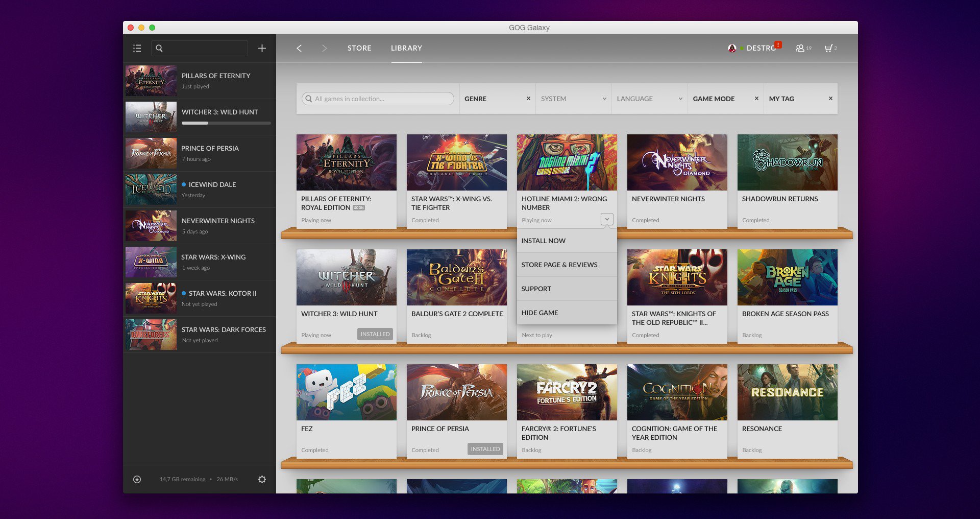Screen dimensions: 980x519
Task: Open the GENRE filter dropdown
Action: click(498, 99)
